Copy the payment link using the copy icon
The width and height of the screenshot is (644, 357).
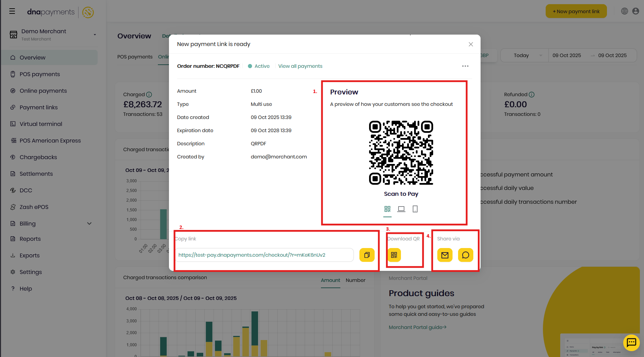[367, 255]
